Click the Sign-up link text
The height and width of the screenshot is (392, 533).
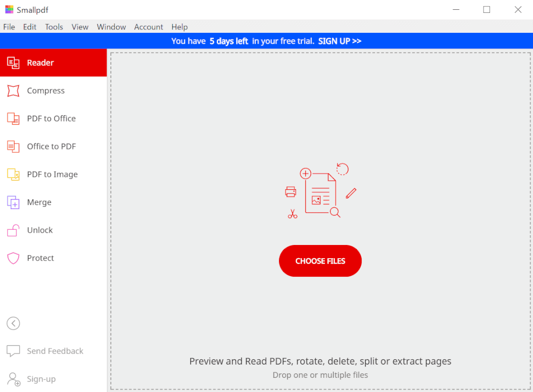[41, 379]
